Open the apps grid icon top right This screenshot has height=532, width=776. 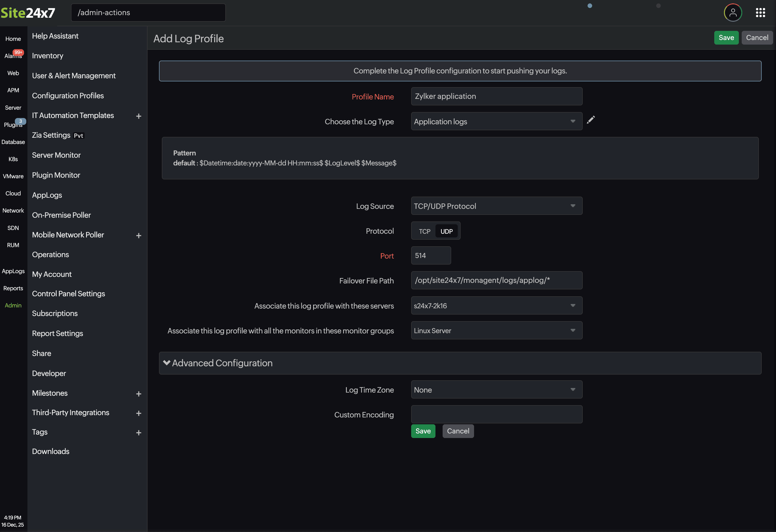760,12
